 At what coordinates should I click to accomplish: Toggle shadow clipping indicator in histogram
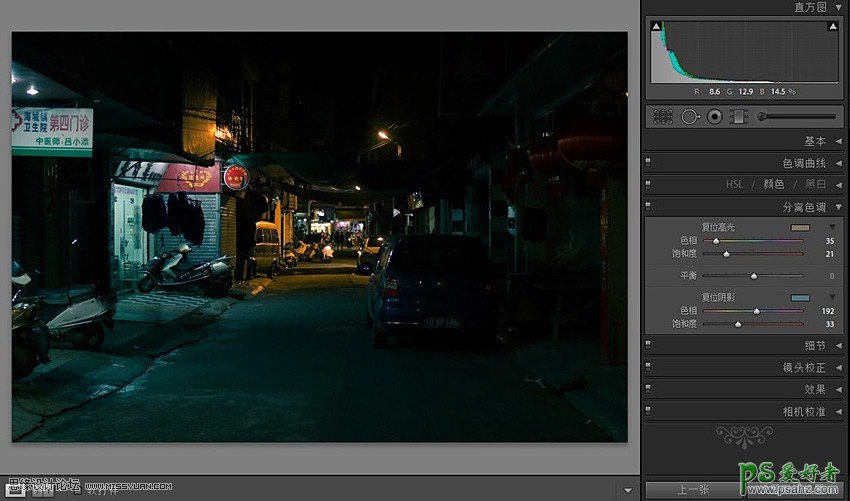pyautogui.click(x=656, y=26)
